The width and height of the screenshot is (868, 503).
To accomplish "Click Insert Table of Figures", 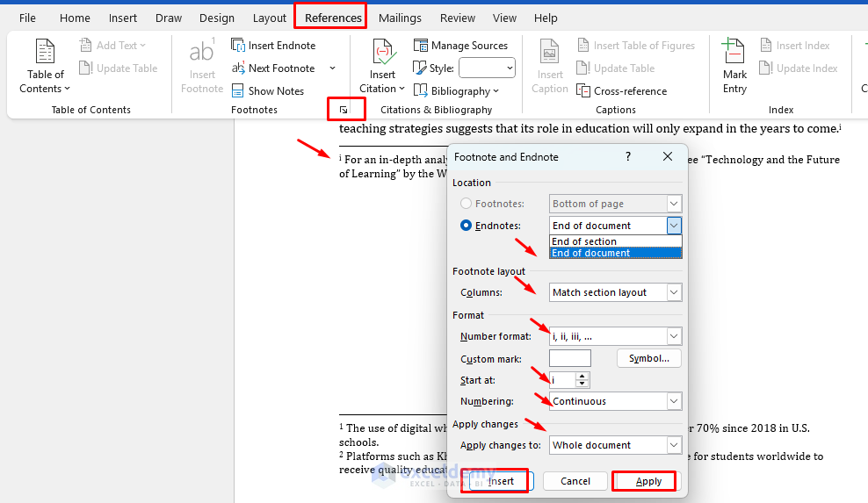I will pos(635,46).
